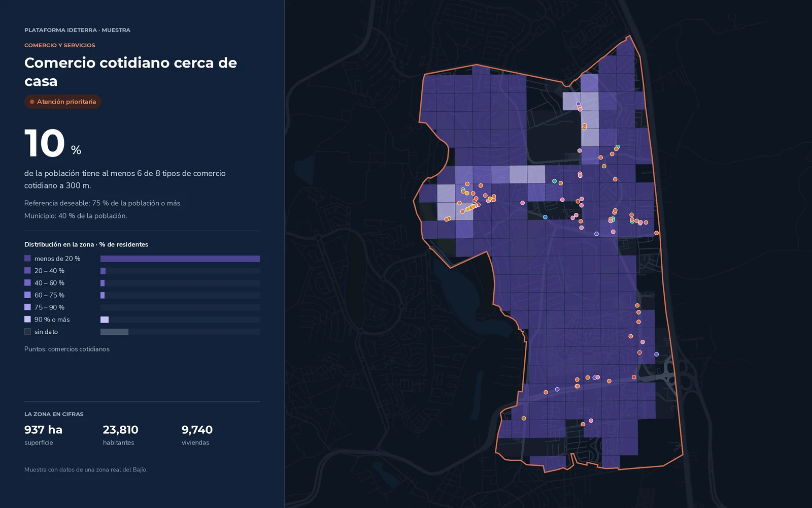Click 'PLATAFORMA IDETERRA · MUESTRA' header text
The image size is (812, 508).
(77, 30)
